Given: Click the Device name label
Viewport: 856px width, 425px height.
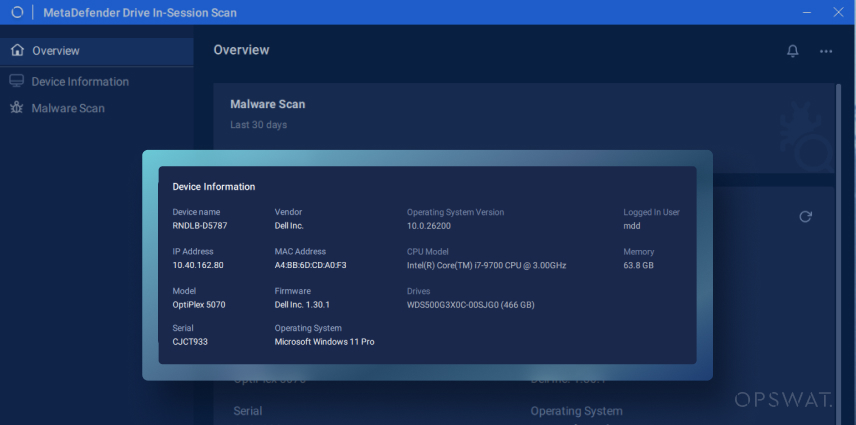Looking at the screenshot, I should 196,212.
